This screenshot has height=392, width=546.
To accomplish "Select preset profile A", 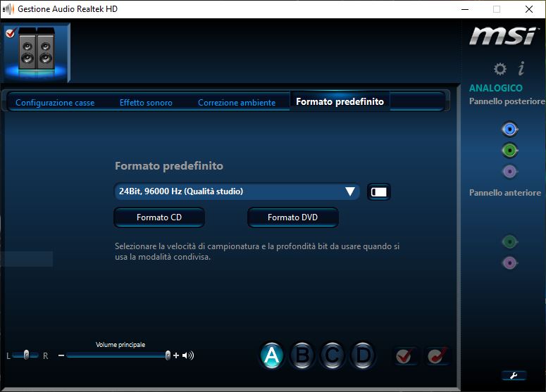I will tap(272, 355).
